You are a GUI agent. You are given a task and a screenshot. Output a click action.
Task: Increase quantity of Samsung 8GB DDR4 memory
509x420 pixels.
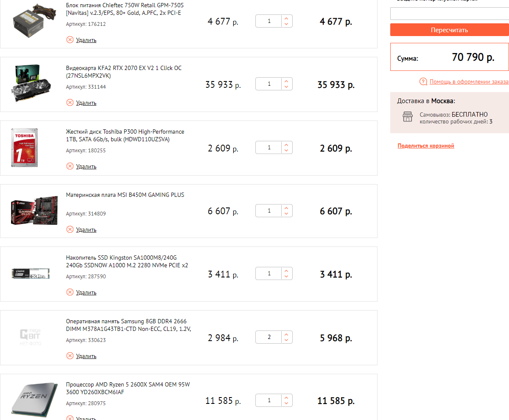coord(286,335)
